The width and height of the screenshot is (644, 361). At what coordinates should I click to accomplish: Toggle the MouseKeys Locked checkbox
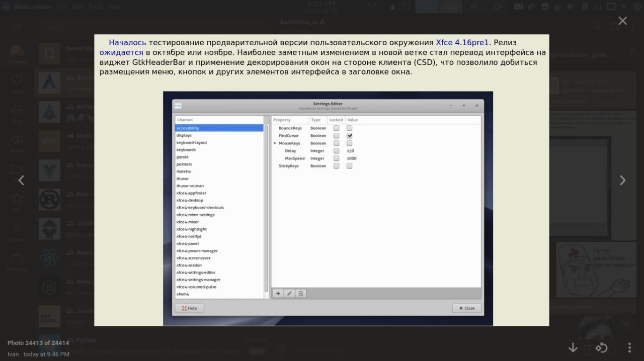(336, 143)
